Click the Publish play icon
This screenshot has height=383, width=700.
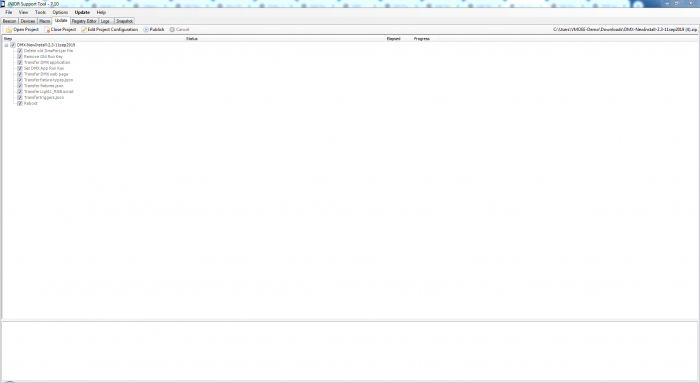pyautogui.click(x=146, y=29)
